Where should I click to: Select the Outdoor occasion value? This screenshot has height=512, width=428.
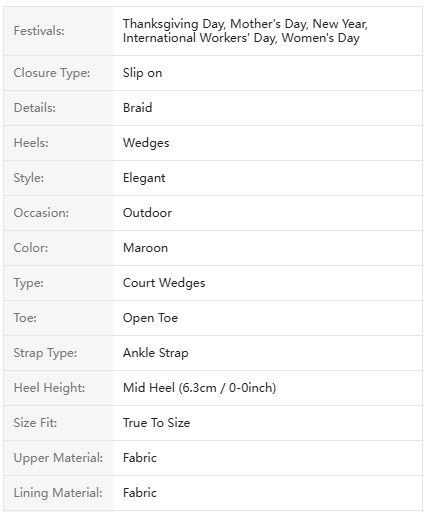[147, 213]
